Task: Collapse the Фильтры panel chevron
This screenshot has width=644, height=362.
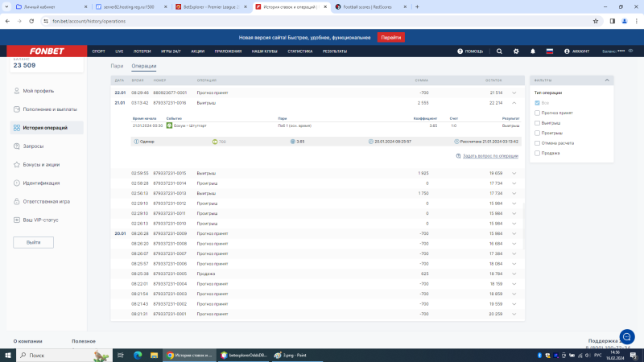Action: (607, 80)
